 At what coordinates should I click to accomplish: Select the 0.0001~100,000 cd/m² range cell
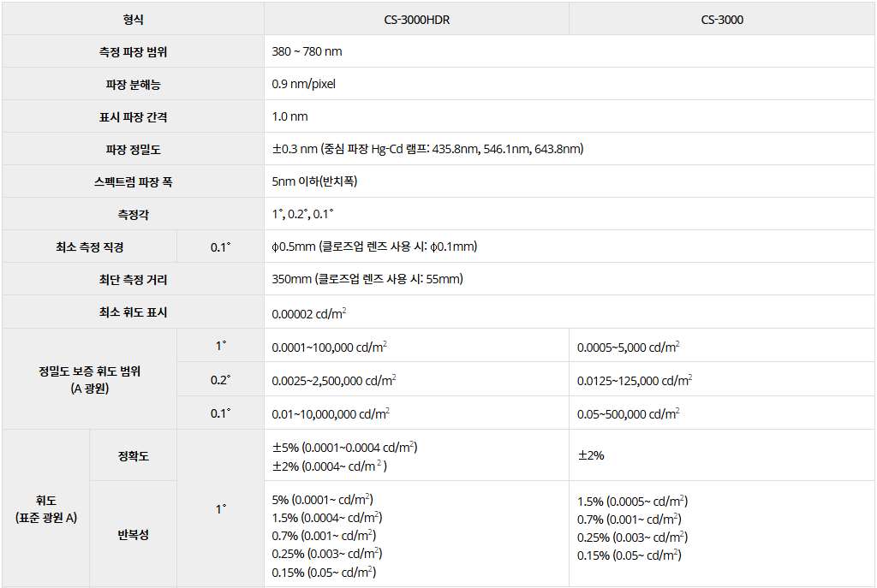pyautogui.click(x=330, y=347)
